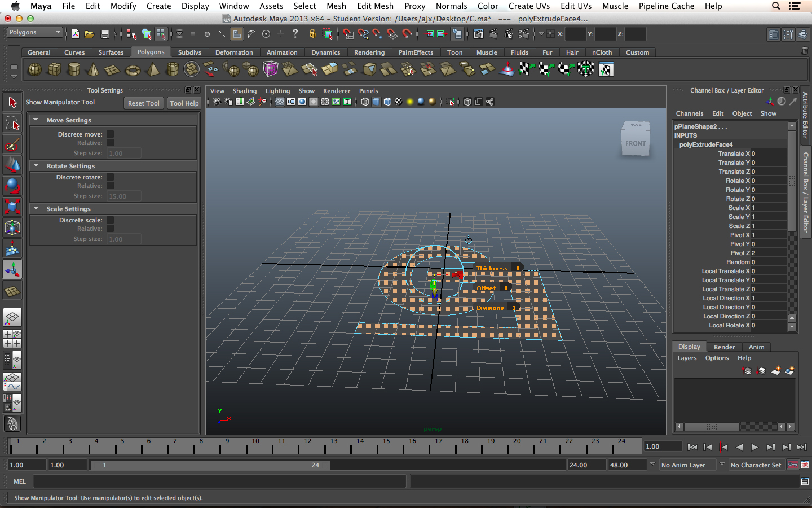
Task: Create a polygon cylinder from shelf
Action: pyautogui.click(x=74, y=69)
